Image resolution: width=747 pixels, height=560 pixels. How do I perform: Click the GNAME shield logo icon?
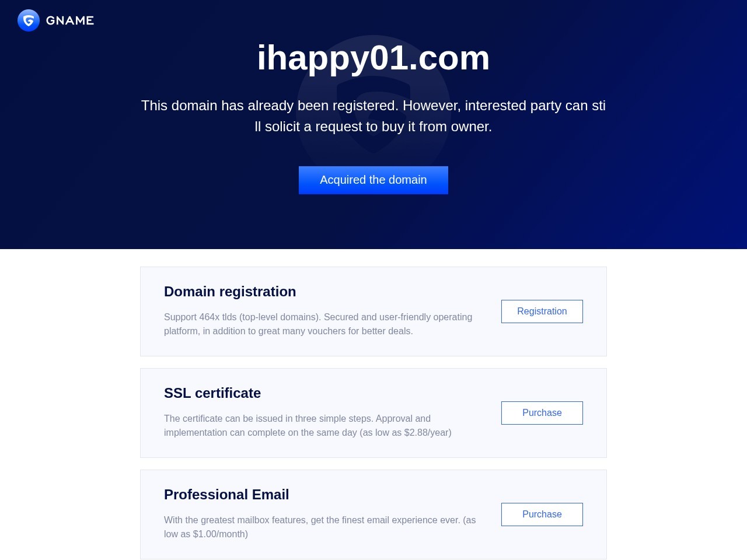click(x=29, y=20)
